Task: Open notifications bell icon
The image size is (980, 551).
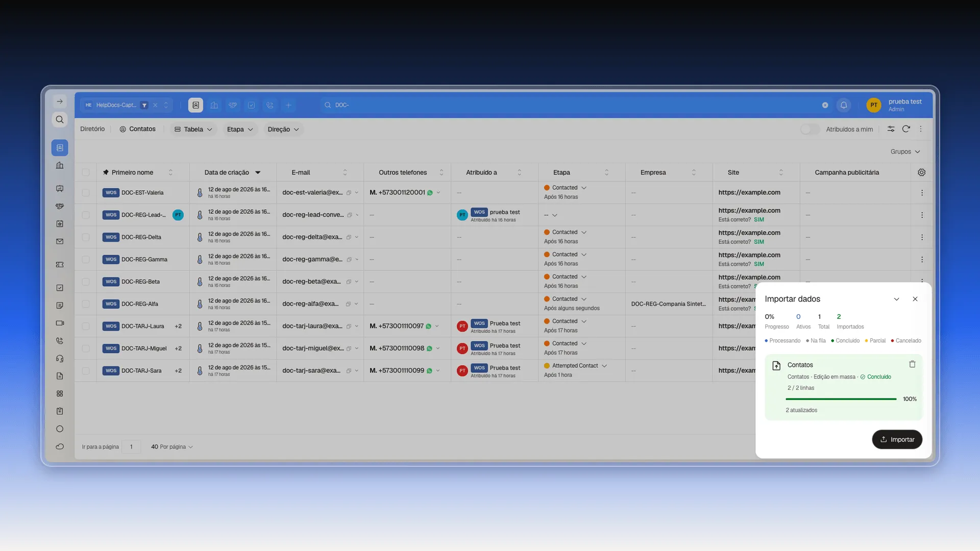Action: pos(844,105)
